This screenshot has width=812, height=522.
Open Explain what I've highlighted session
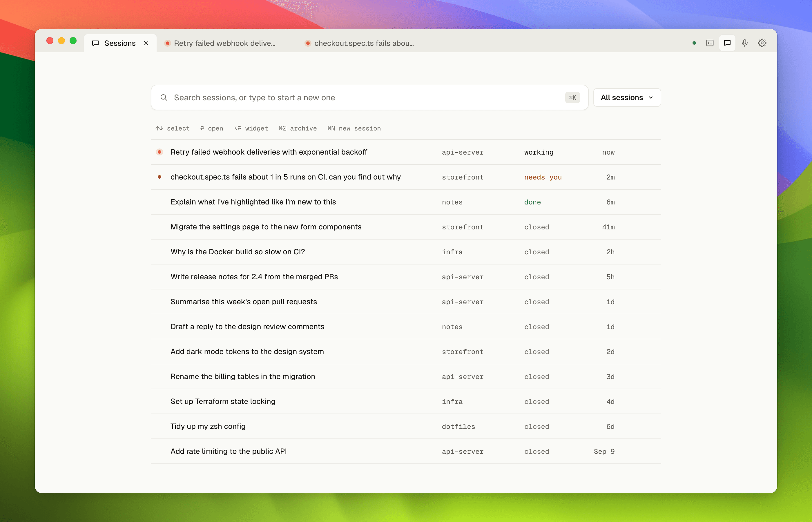[406, 202]
